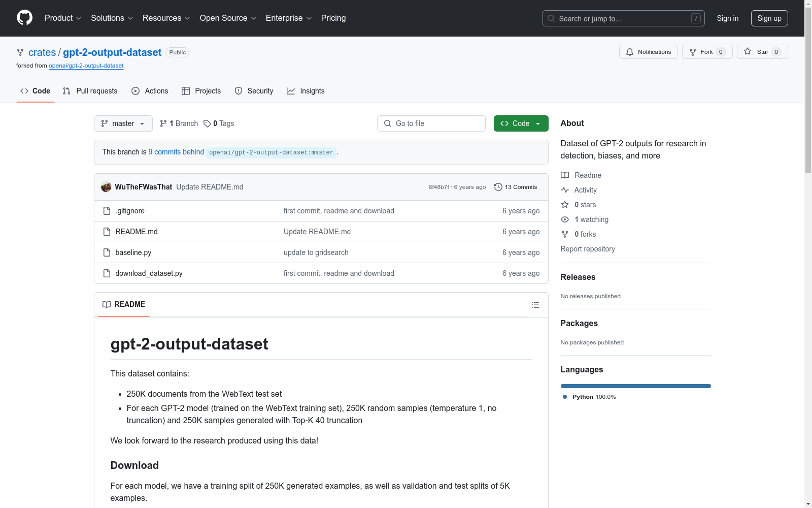Viewport: 812px width, 508px height.
Task: Click the openai/gpt-2-output-dataset:master branch label
Action: [x=271, y=152]
